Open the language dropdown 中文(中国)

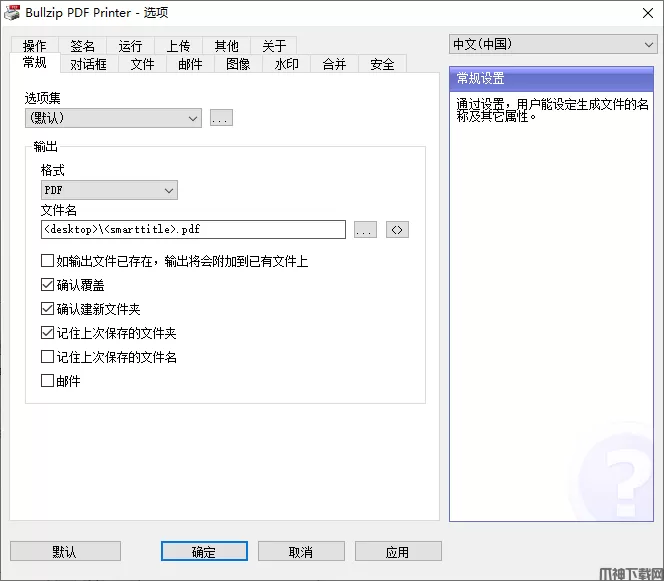(553, 44)
